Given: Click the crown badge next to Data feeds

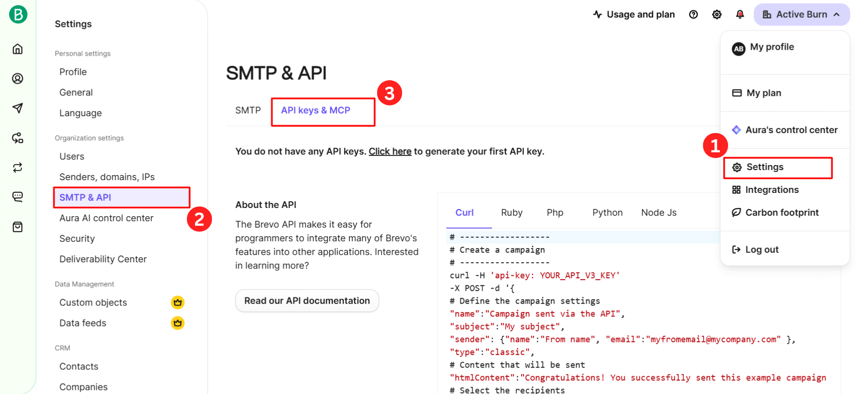Looking at the screenshot, I should coord(178,323).
